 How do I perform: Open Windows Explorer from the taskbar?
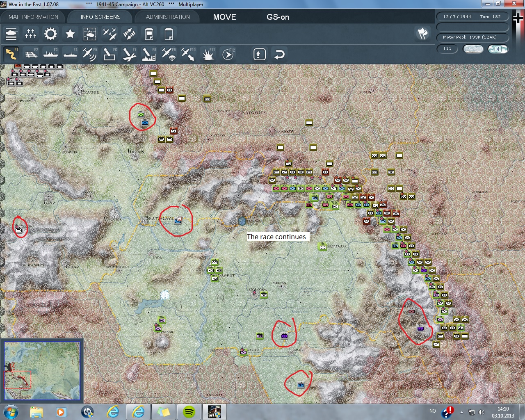click(36, 412)
